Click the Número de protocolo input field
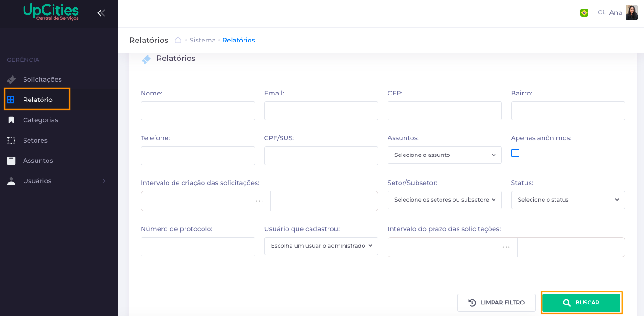The width and height of the screenshot is (644, 316). [x=198, y=247]
